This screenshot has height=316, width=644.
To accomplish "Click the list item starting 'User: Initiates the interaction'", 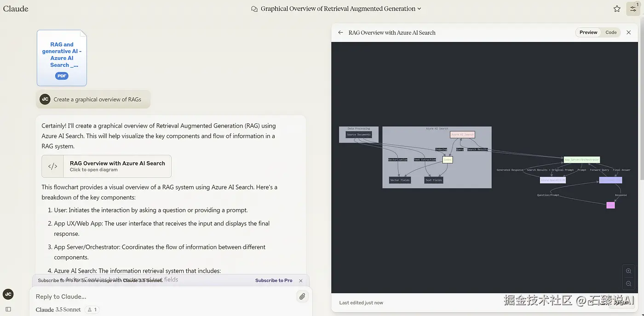I will pos(151,210).
